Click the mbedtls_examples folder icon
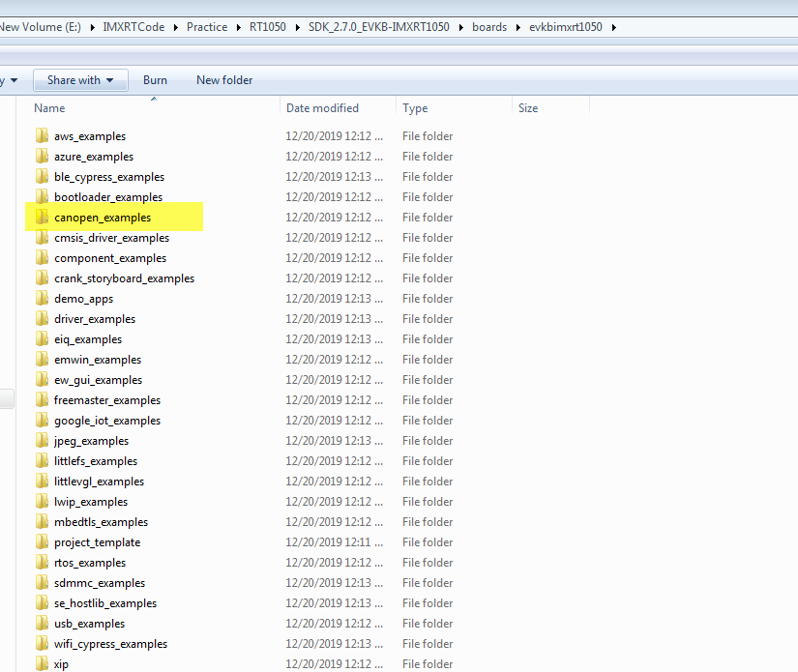 [x=43, y=522]
